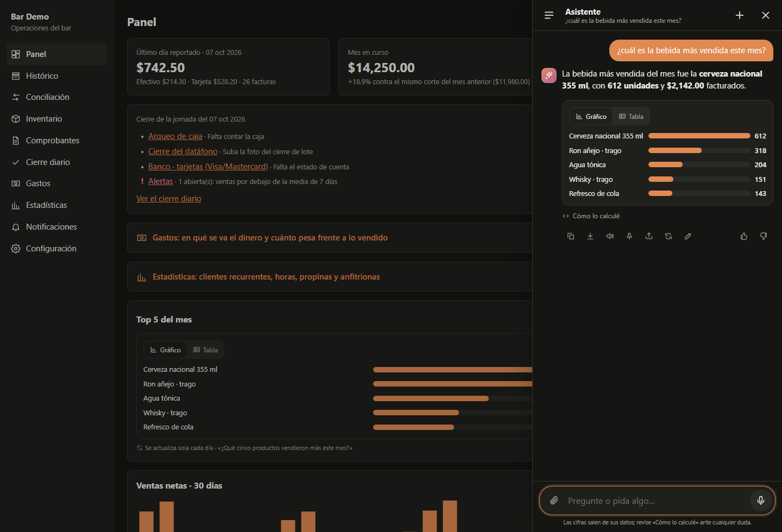Give the answer a thumbs up
The width and height of the screenshot is (782, 532).
pos(744,236)
